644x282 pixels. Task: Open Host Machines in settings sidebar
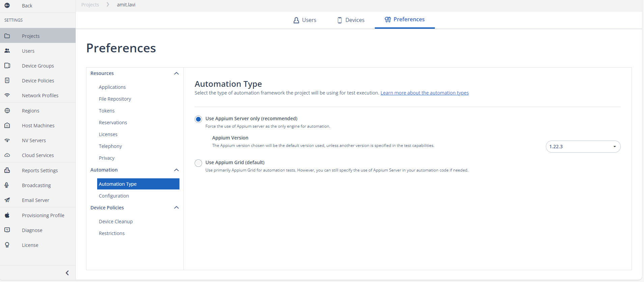(38, 125)
